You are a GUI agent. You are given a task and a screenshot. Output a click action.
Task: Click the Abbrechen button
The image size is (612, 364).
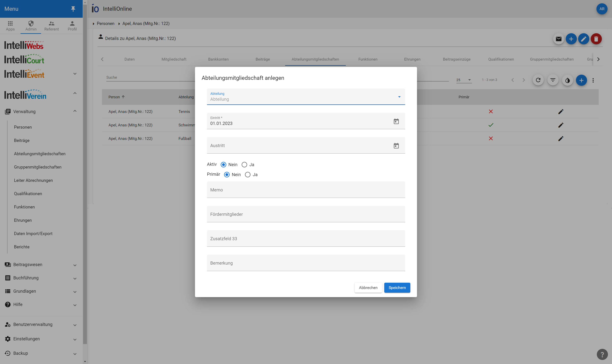368,288
